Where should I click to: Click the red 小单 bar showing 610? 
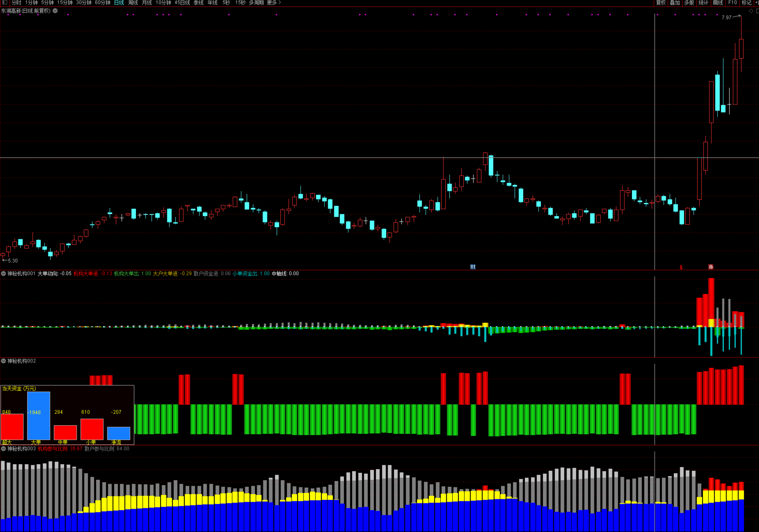tap(92, 429)
